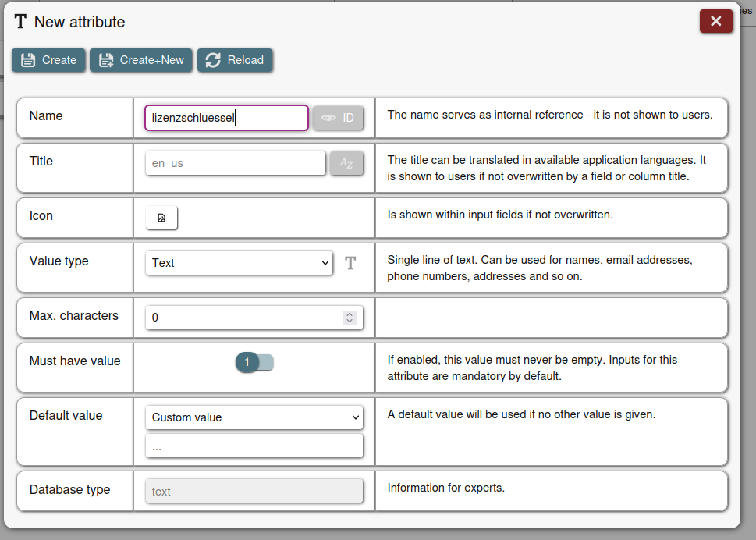756x540 pixels.
Task: Toggle the ID visibility eye button
Action: click(338, 118)
